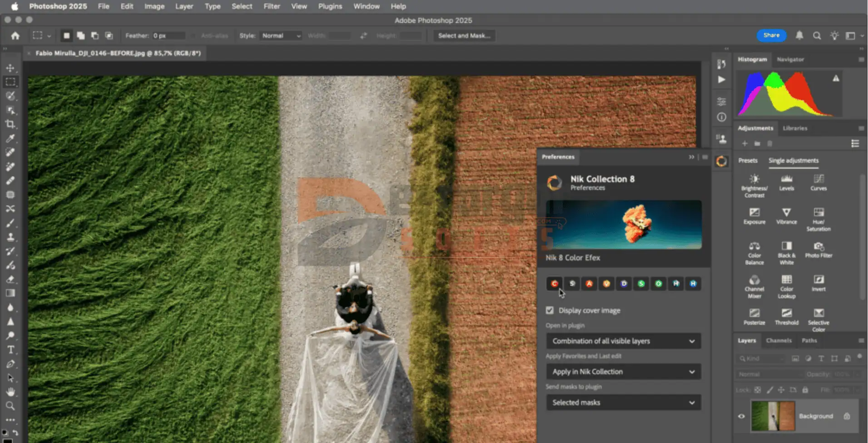Viewport: 868px width, 443px height.
Task: Click the Curves adjustment icon
Action: 818,182
